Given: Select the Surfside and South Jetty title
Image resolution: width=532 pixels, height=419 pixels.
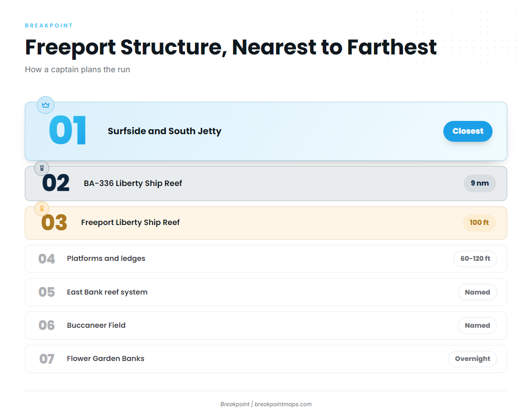Looking at the screenshot, I should (164, 131).
